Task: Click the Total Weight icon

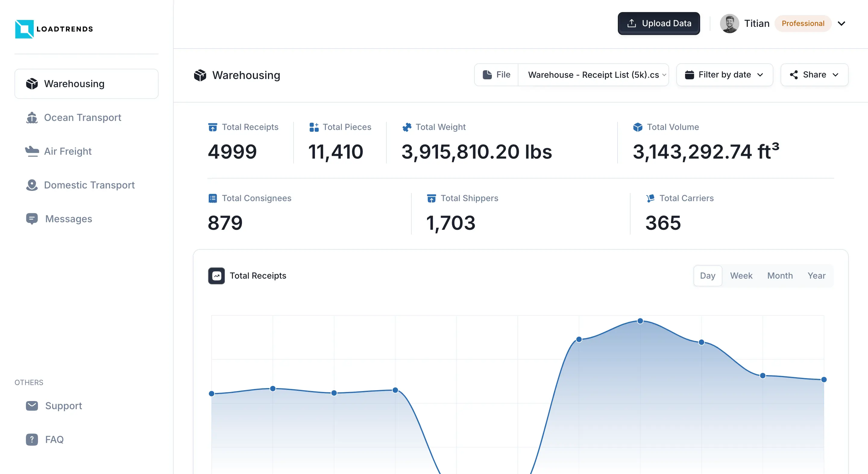Action: tap(407, 127)
